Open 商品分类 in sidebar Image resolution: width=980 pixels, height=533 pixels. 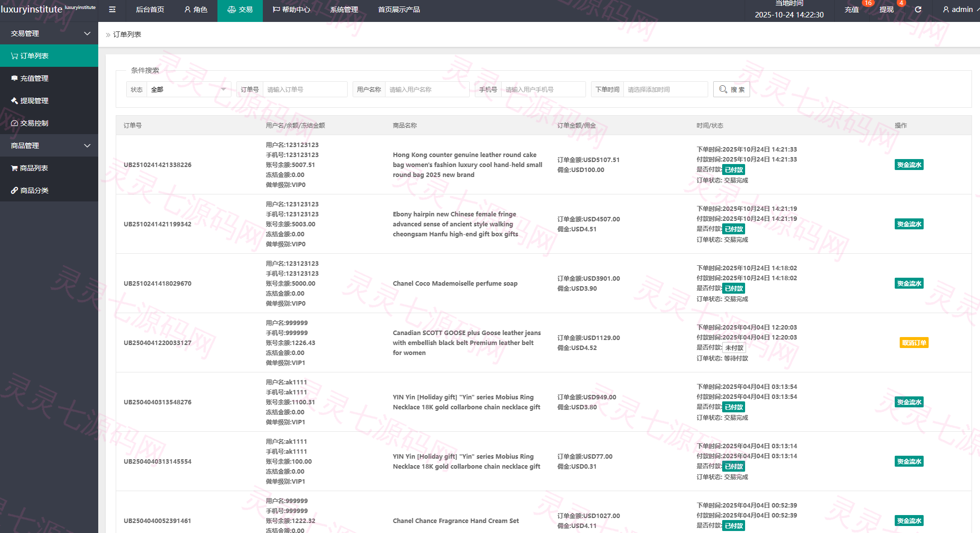(x=49, y=190)
